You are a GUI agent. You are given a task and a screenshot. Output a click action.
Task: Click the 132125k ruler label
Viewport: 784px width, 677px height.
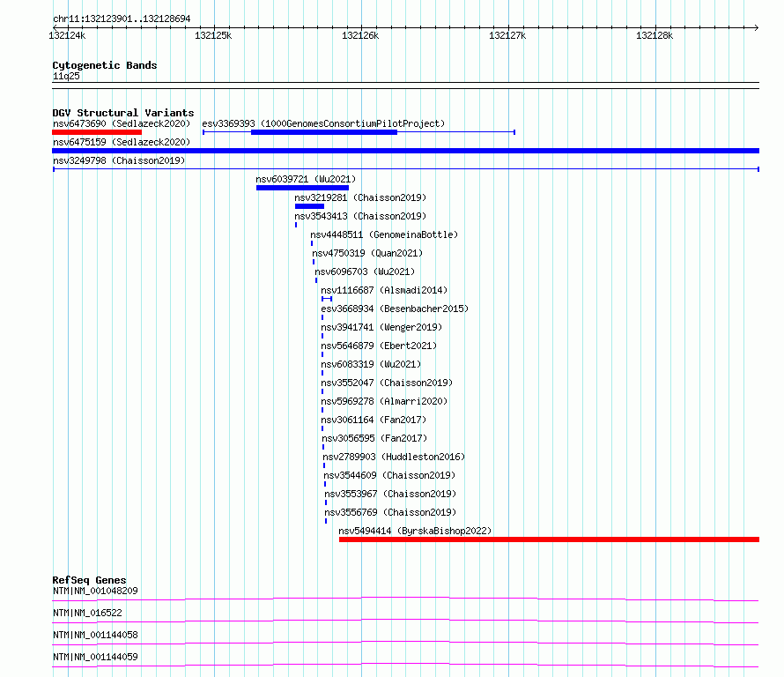click(x=213, y=35)
